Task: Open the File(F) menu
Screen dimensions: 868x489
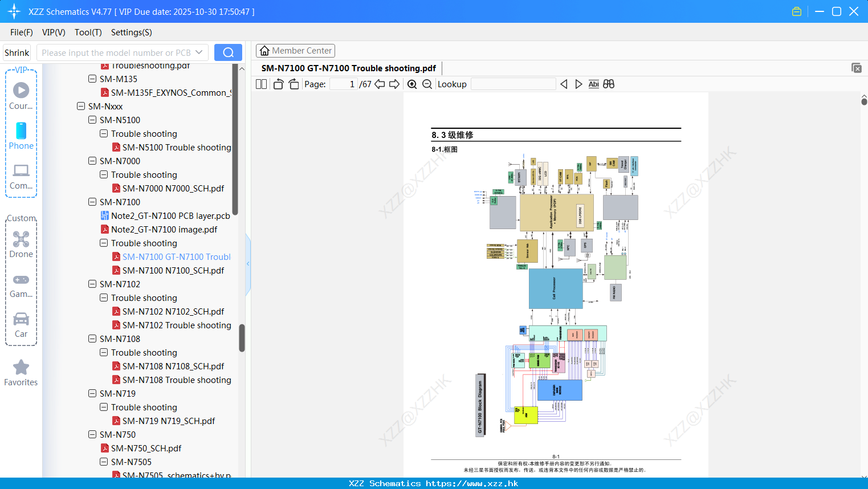Action: (x=22, y=32)
